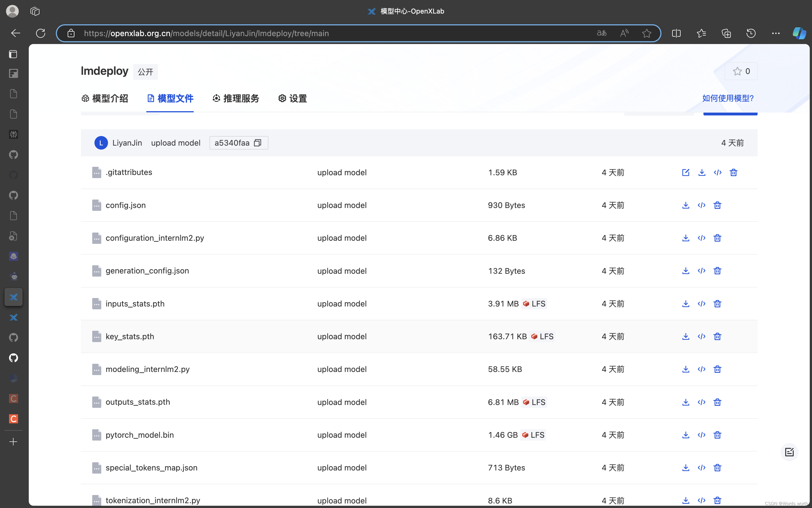Image resolution: width=812 pixels, height=508 pixels.
Task: Delete key_stats.pth file
Action: tap(717, 336)
